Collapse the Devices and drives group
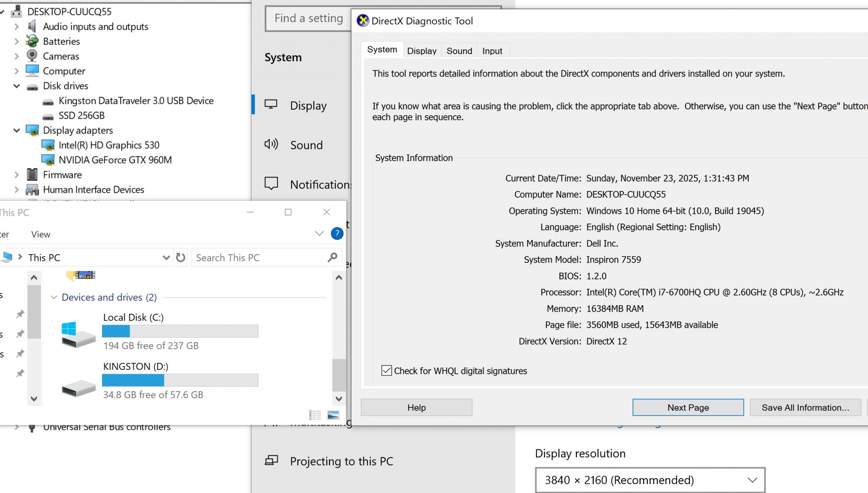Screen dimensions: 868x493 [x=54, y=297]
